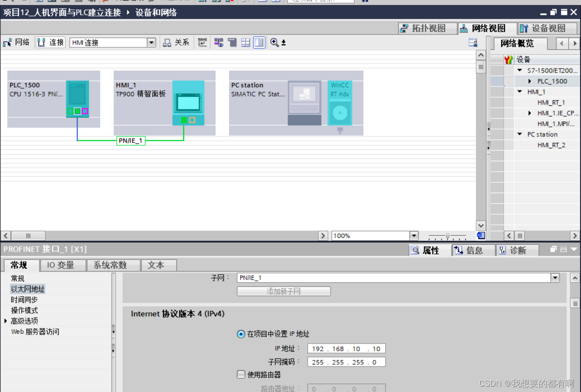Select 在项目中设置 IP 地址 radio button

[241, 334]
